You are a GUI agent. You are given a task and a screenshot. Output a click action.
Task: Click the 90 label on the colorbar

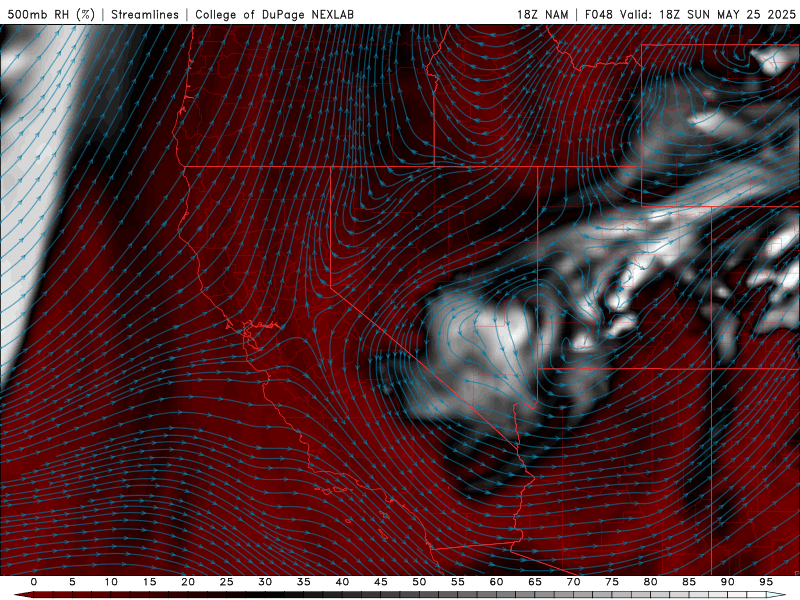point(727,582)
